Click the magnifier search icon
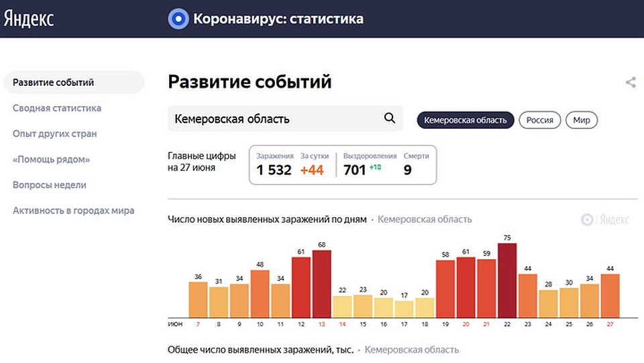 [x=389, y=118]
